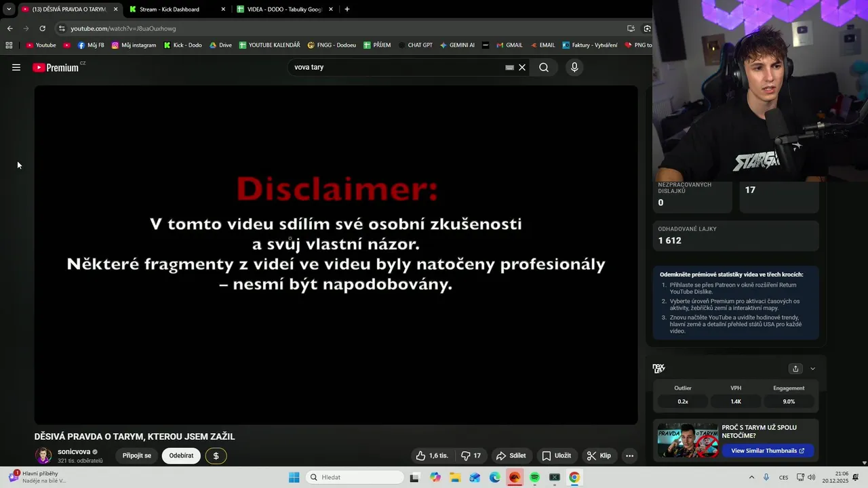This screenshot has height=488, width=868.
Task: Open a new browser tab
Action: [x=347, y=9]
